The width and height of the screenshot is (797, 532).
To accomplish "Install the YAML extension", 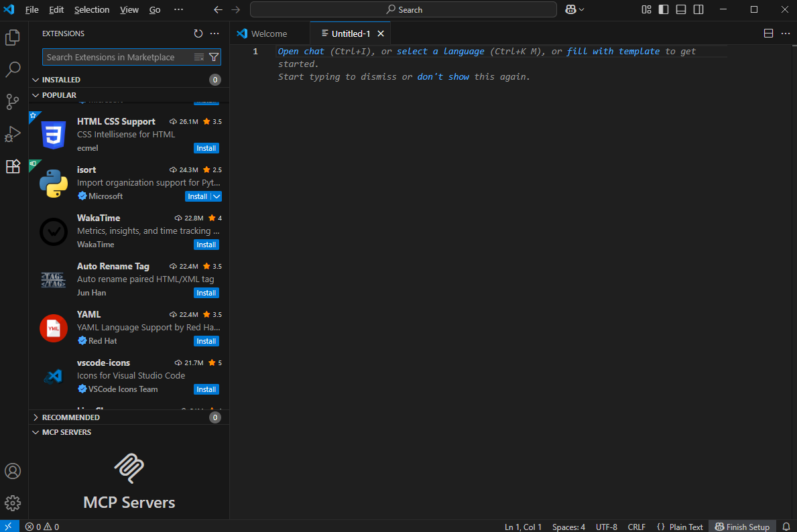I will [206, 341].
